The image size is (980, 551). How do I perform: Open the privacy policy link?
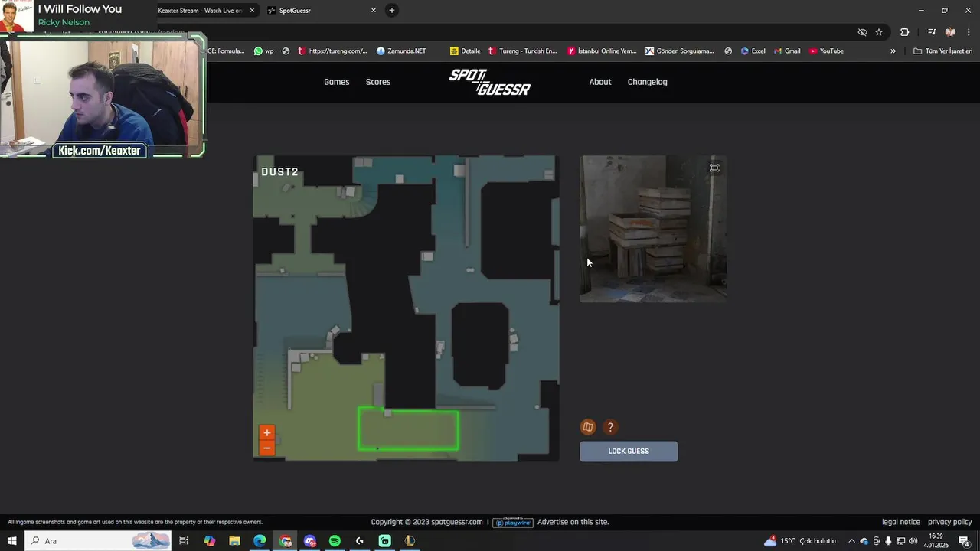950,522
